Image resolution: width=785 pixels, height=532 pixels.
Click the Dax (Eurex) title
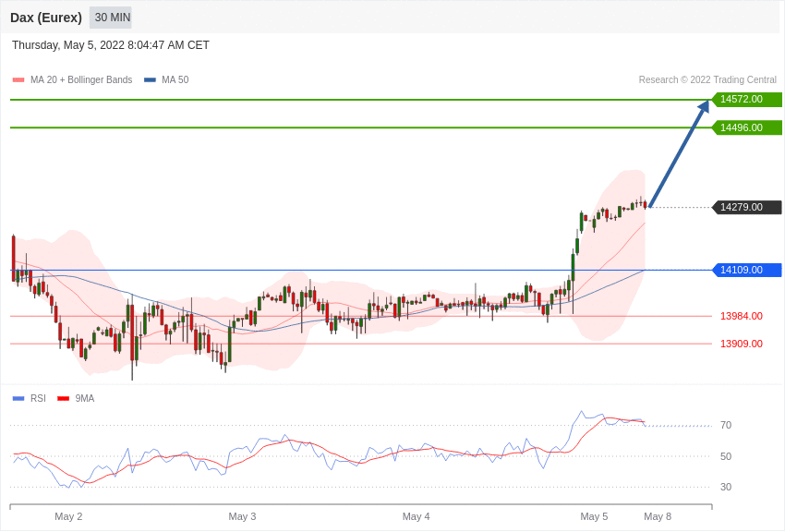click(46, 18)
